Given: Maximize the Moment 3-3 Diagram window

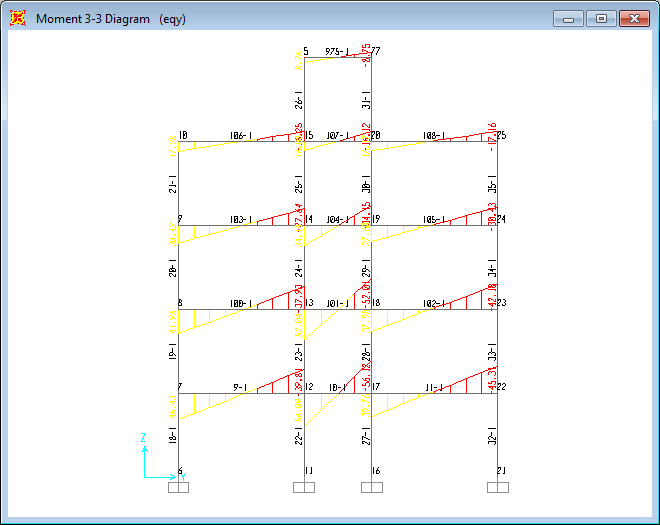Looking at the screenshot, I should point(600,18).
